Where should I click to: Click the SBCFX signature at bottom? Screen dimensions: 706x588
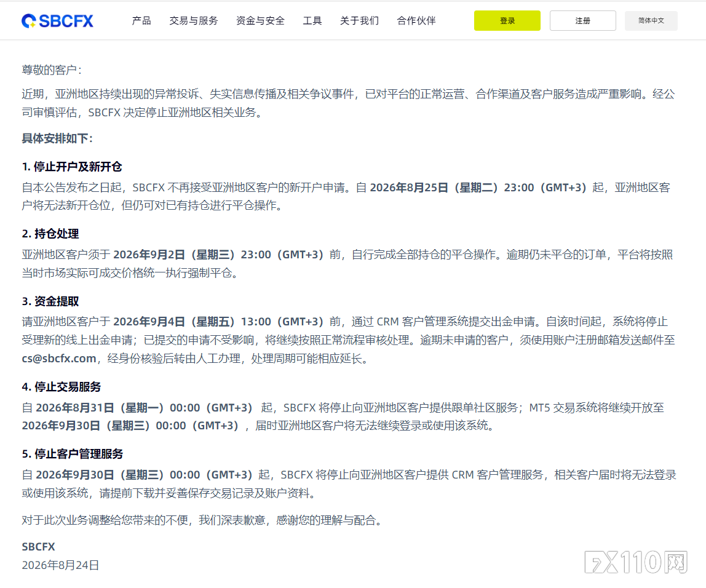coord(38,547)
